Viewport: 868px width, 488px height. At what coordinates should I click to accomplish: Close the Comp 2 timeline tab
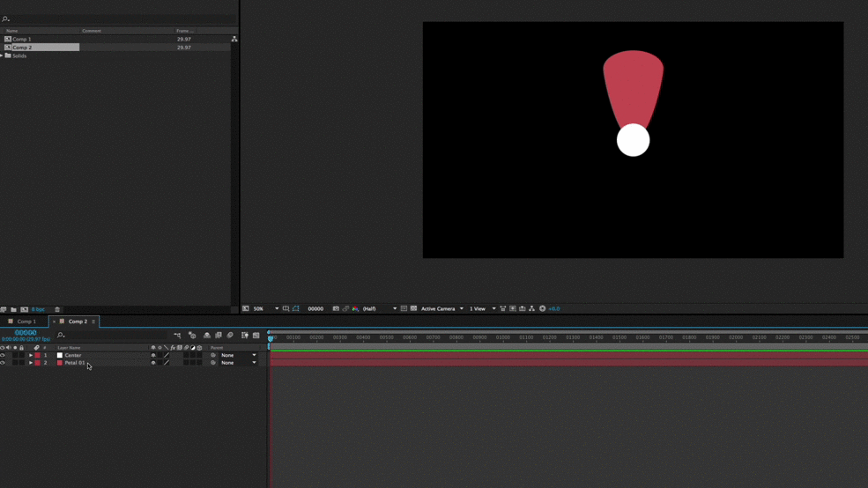54,322
